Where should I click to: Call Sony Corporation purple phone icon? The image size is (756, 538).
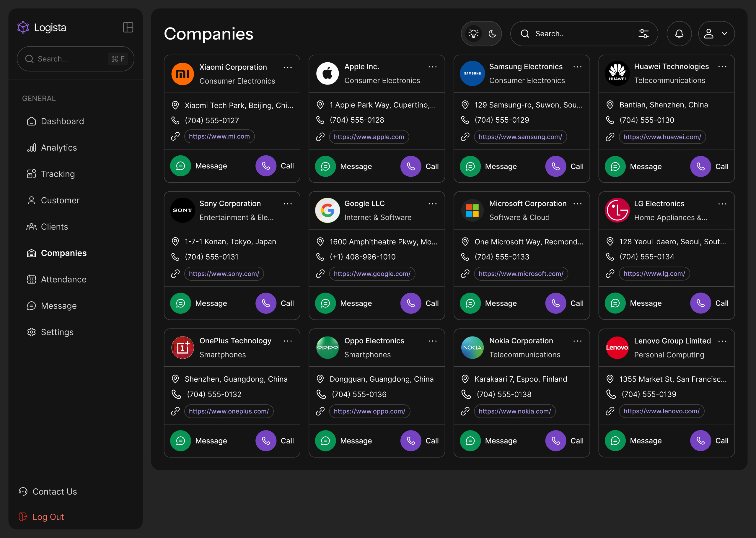point(266,303)
